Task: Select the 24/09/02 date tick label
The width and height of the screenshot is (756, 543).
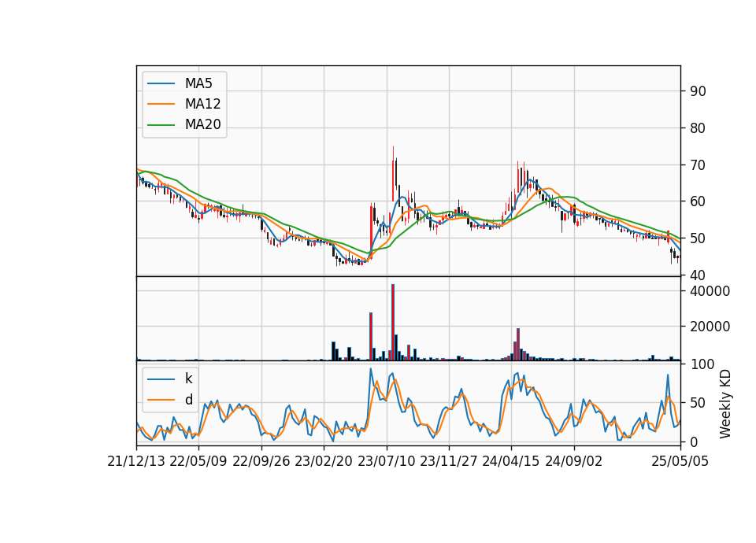Action: pyautogui.click(x=574, y=461)
